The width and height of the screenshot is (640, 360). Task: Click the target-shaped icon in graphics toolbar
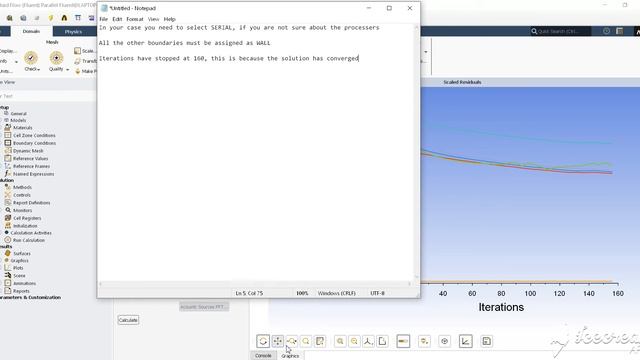click(x=444, y=341)
